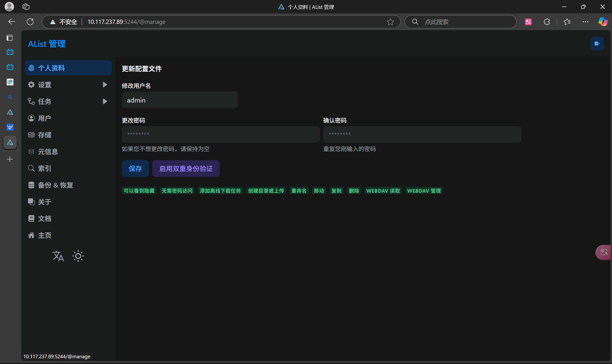612x364 pixels.
Task: Open the pink translate extension icon
Action: [x=528, y=22]
